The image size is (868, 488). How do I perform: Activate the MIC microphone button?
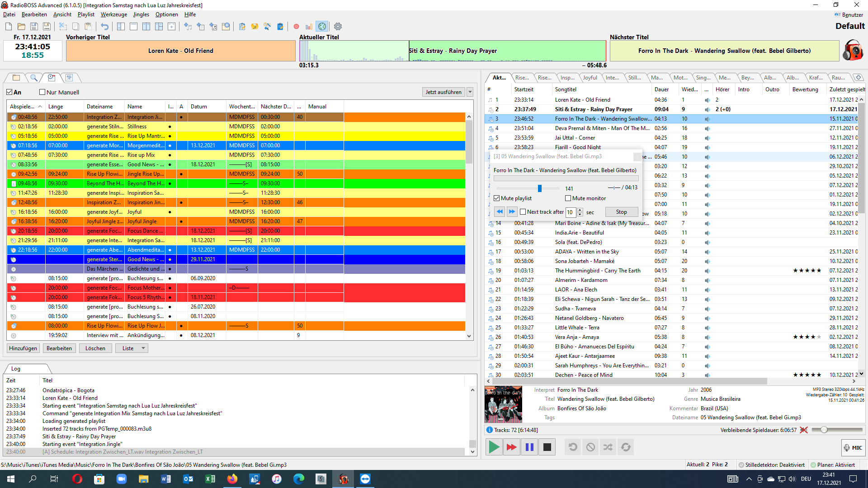853,448
